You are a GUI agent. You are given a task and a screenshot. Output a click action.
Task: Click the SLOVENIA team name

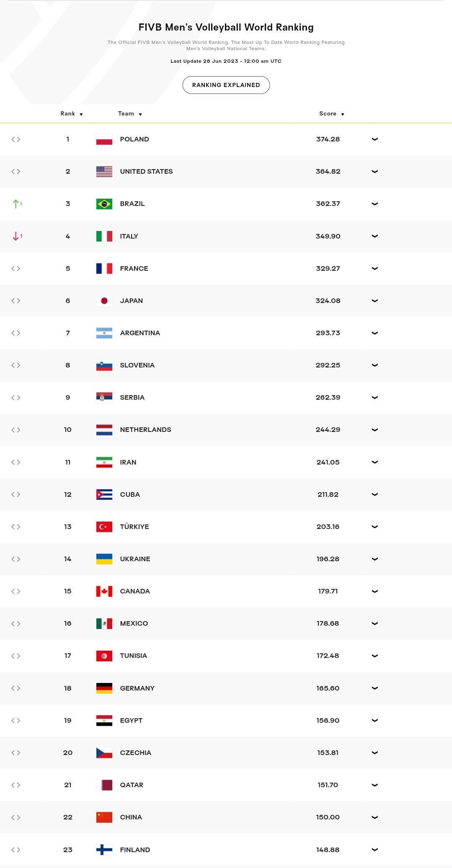click(x=137, y=365)
